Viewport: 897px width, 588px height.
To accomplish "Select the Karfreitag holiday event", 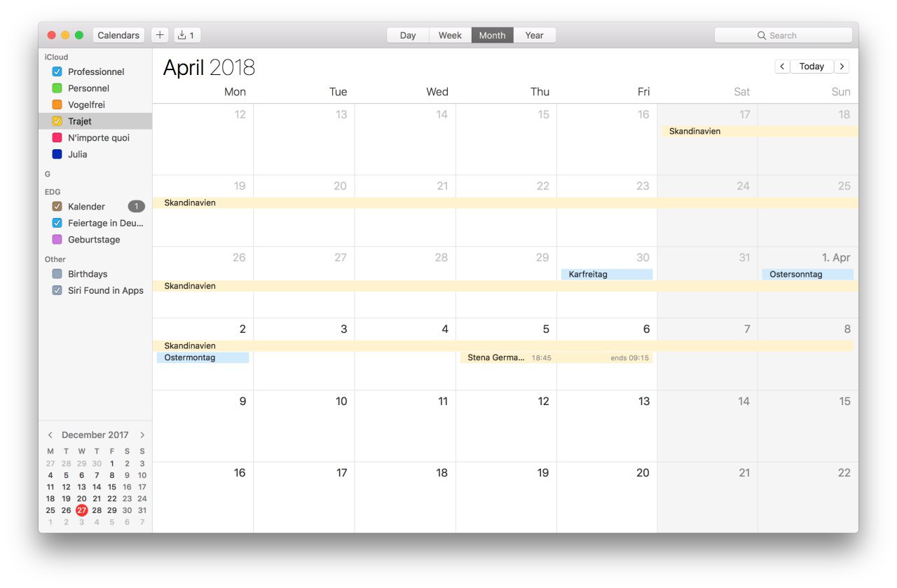I will coord(606,275).
